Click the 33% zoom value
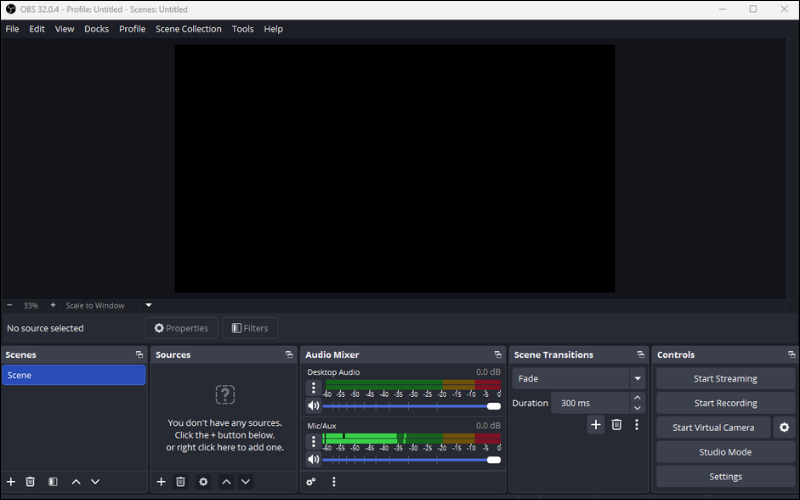Screen dimensions: 800x500 [31, 305]
